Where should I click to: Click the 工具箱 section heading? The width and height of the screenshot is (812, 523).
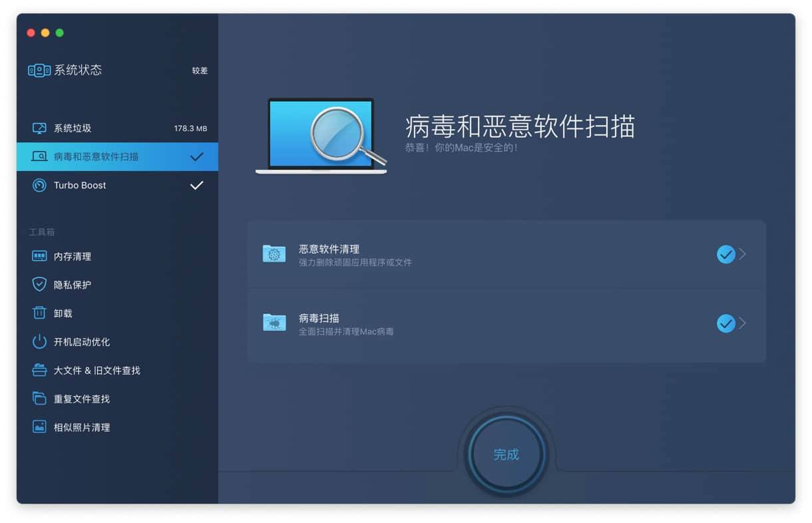pos(41,232)
